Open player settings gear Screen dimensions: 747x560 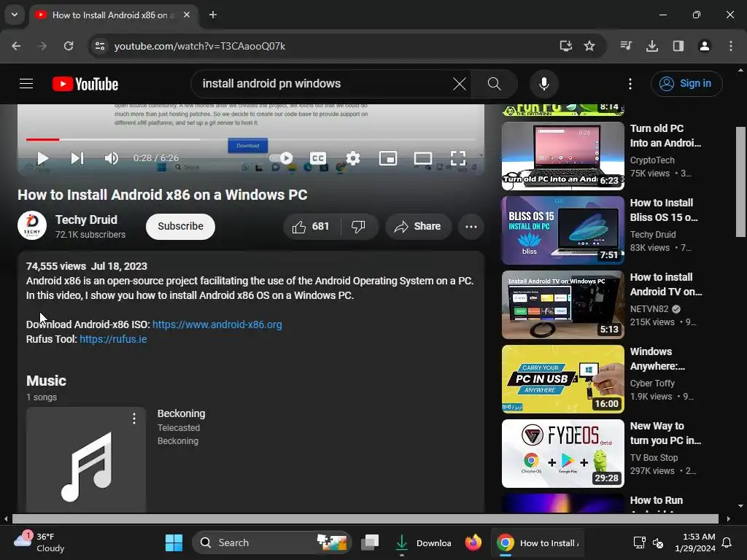352,158
